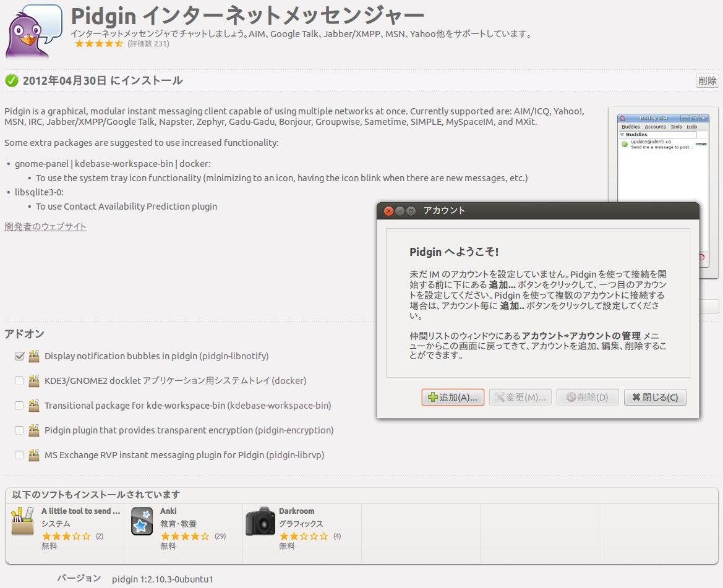Click 'gnome-panel | kdebase-workspace-bin | docker:' item
Screen dimensions: 723x588
113,164
